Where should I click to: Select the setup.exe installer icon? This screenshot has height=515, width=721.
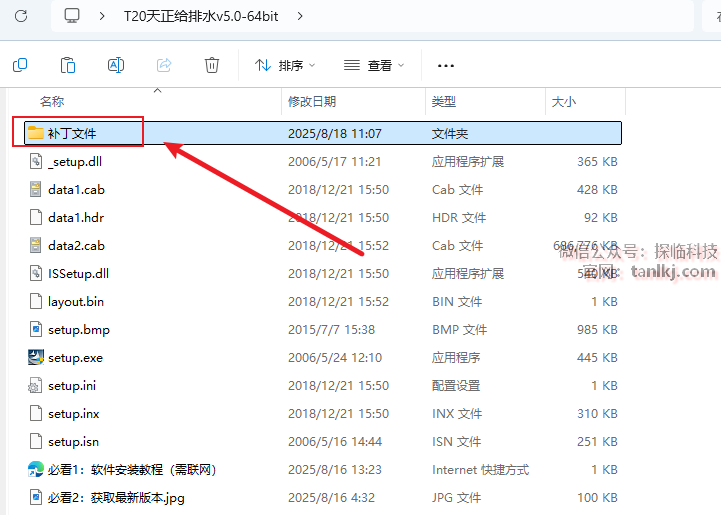click(x=36, y=357)
